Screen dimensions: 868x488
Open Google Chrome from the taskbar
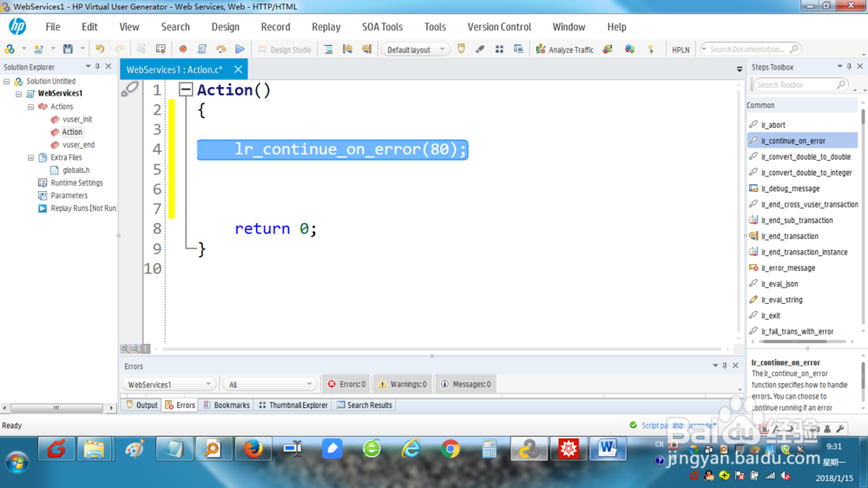[450, 449]
